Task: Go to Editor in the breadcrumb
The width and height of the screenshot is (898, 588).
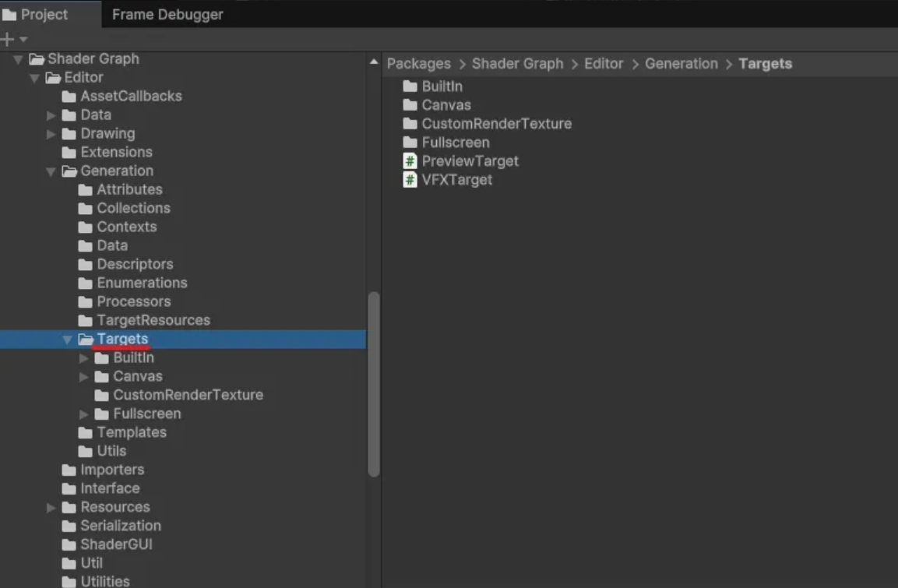Action: (x=604, y=64)
